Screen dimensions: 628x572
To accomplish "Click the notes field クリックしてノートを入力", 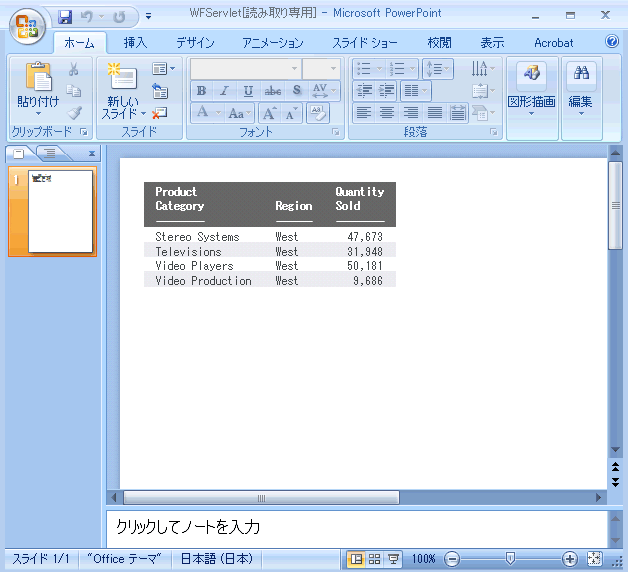I will 356,528.
